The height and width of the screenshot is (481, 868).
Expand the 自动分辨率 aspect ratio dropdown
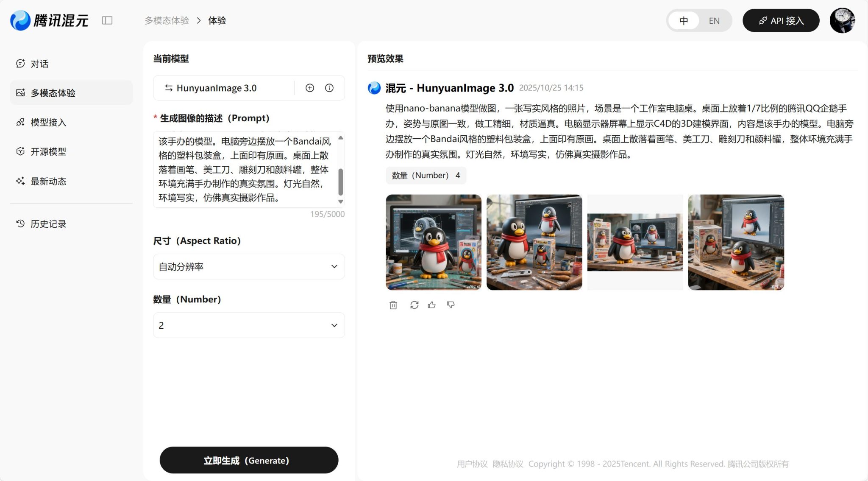tap(249, 266)
